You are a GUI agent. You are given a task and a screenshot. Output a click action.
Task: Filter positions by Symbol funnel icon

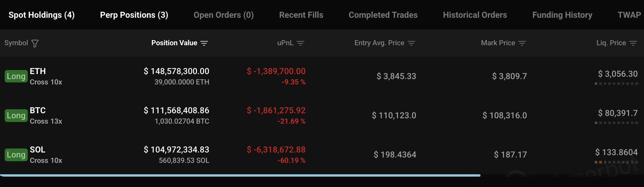(x=35, y=43)
